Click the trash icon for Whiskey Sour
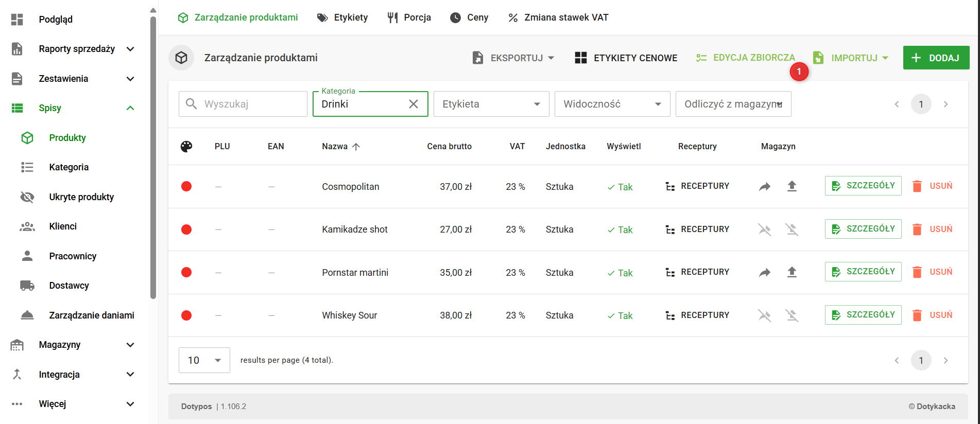The height and width of the screenshot is (424, 980). [x=917, y=315]
